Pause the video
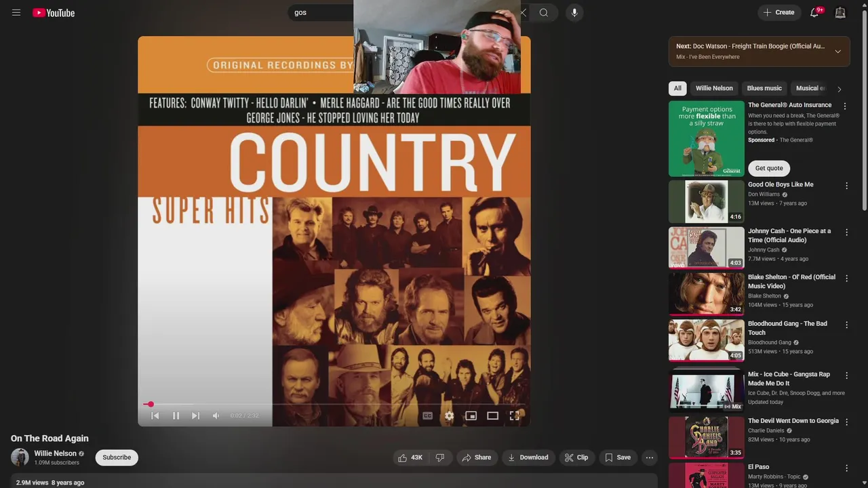The width and height of the screenshot is (868, 488). (x=176, y=415)
